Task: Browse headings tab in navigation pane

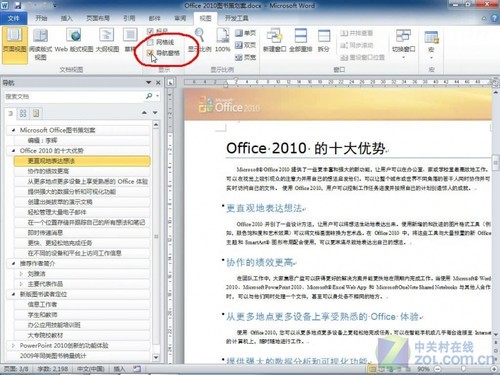Action: point(11,113)
